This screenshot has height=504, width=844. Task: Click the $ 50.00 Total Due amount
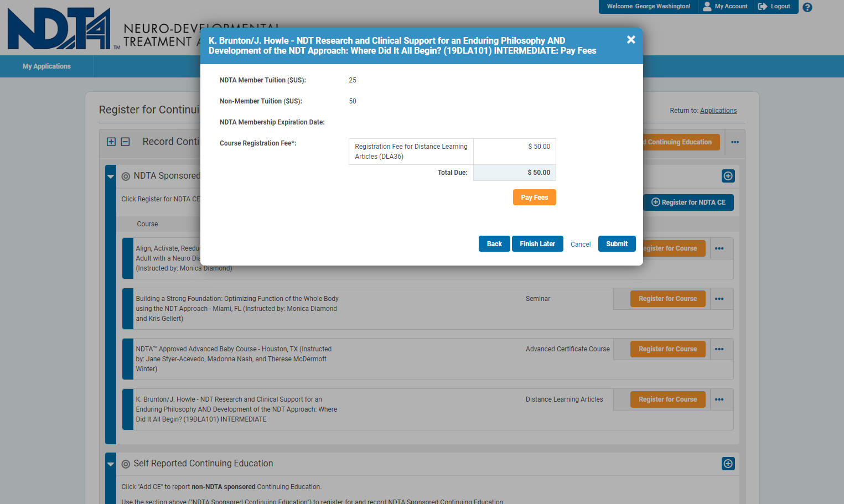[539, 173]
